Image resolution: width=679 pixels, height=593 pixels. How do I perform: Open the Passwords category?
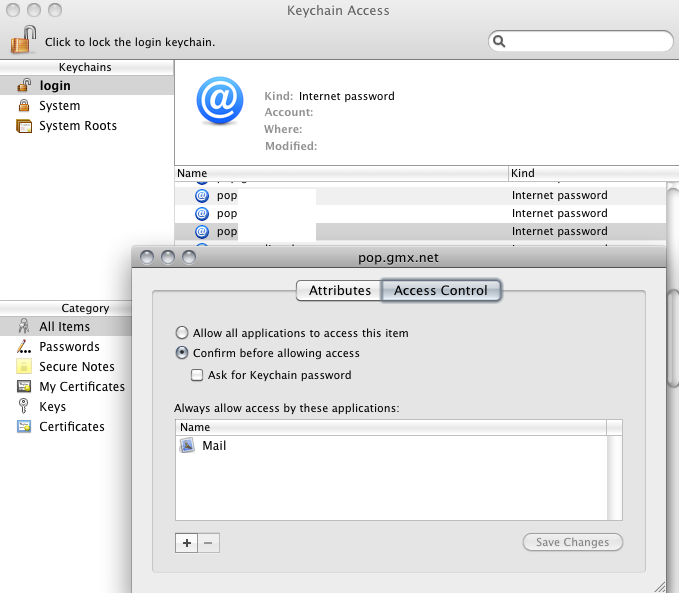[66, 347]
